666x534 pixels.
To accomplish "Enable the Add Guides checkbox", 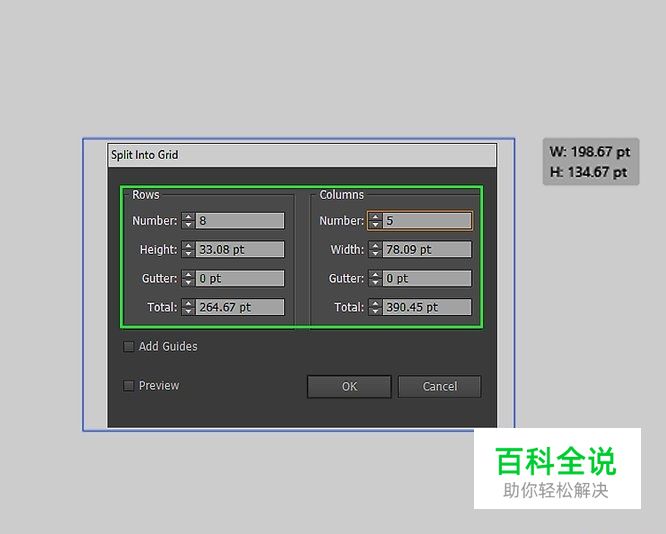I will [128, 347].
